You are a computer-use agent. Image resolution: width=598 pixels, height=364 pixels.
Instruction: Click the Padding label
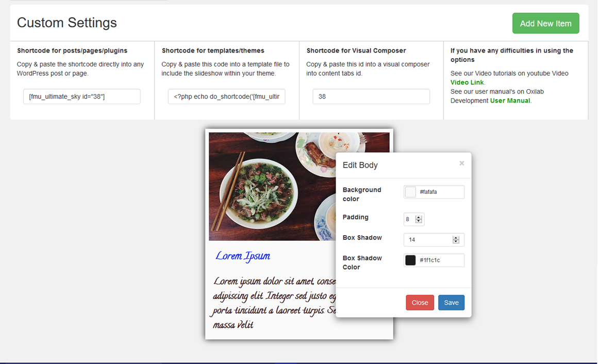click(x=355, y=217)
